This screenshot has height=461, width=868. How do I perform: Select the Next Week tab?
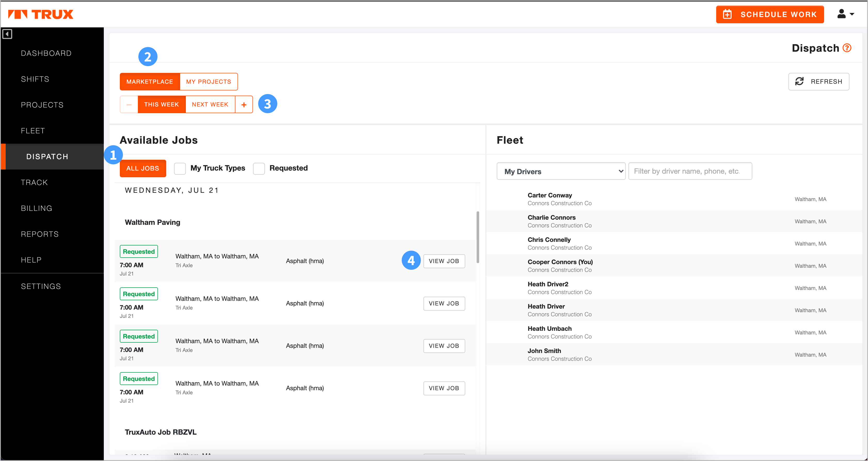point(210,105)
